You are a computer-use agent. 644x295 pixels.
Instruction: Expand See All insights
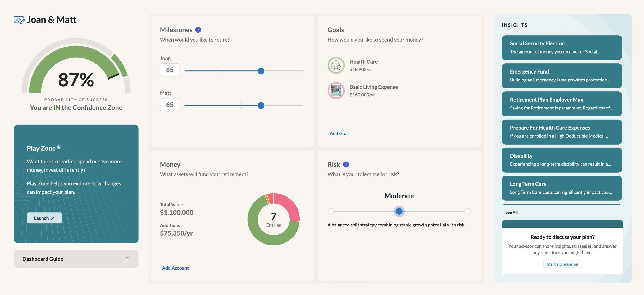511,212
